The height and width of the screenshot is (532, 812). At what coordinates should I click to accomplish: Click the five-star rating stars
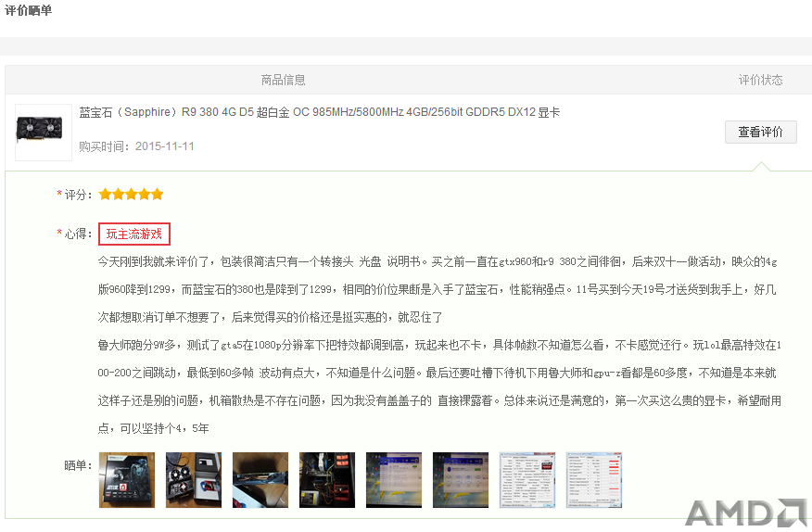(131, 195)
